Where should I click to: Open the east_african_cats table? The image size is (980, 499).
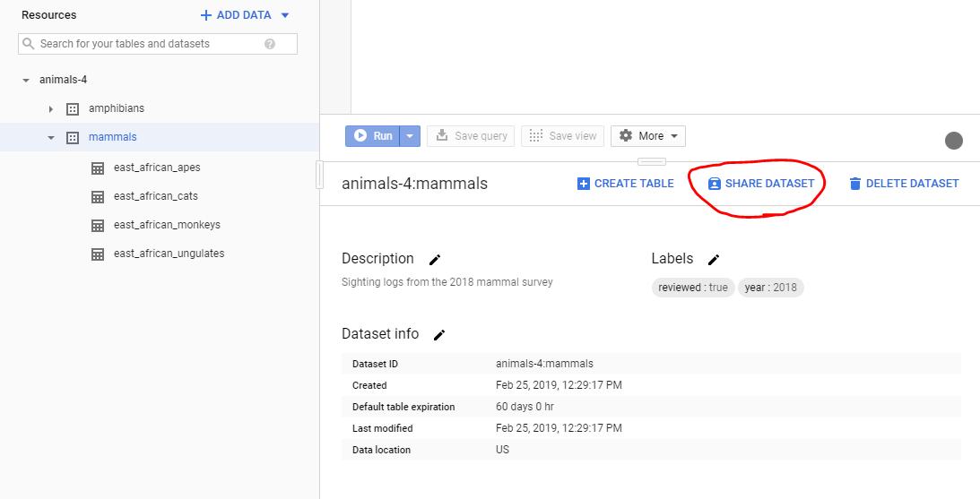tap(156, 196)
